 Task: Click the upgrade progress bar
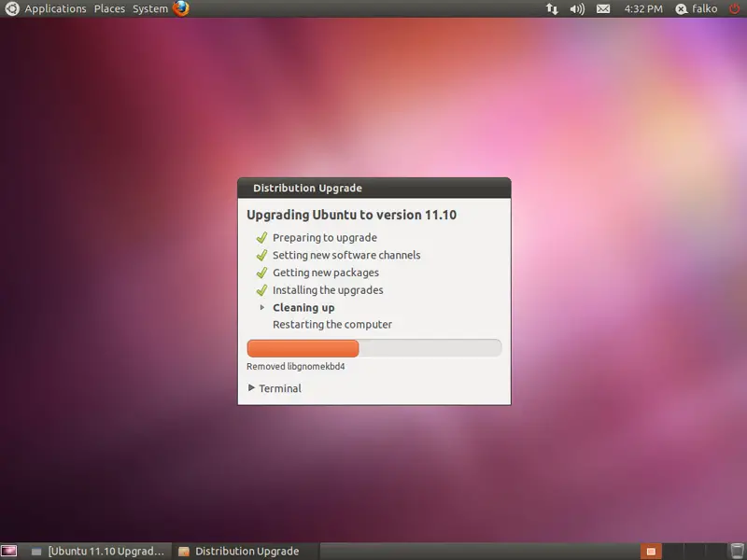pyautogui.click(x=374, y=348)
